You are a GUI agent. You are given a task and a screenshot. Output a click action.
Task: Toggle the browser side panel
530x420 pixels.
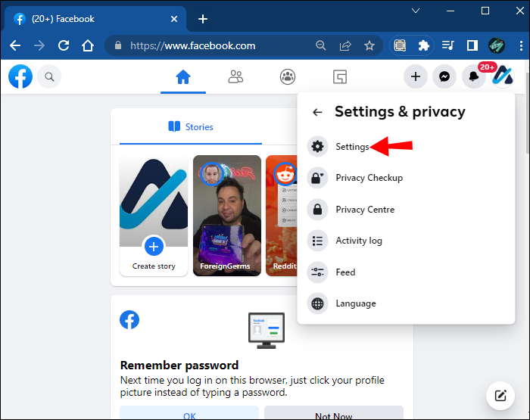472,45
